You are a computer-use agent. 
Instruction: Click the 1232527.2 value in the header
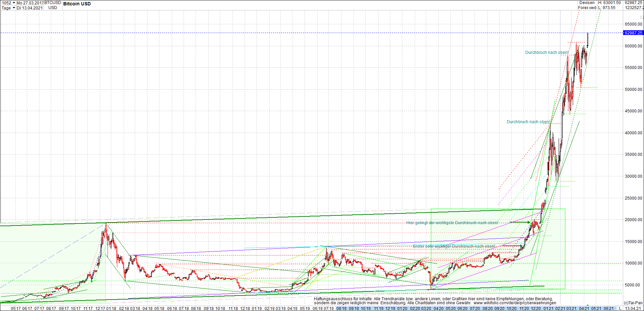(634, 8)
